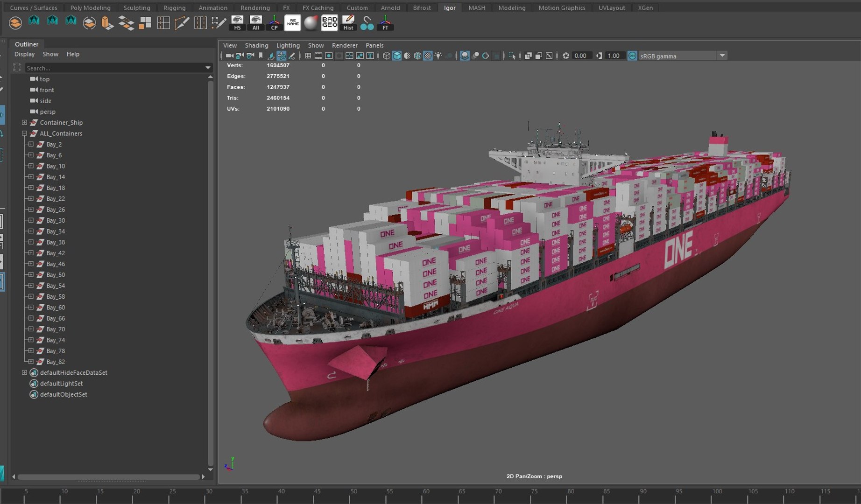The height and width of the screenshot is (504, 861).
Task: Open the Outliner Display menu
Action: pos(24,54)
